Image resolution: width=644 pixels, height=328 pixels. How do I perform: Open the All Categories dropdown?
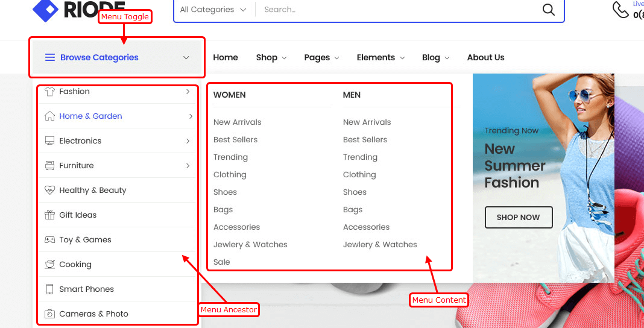(213, 10)
